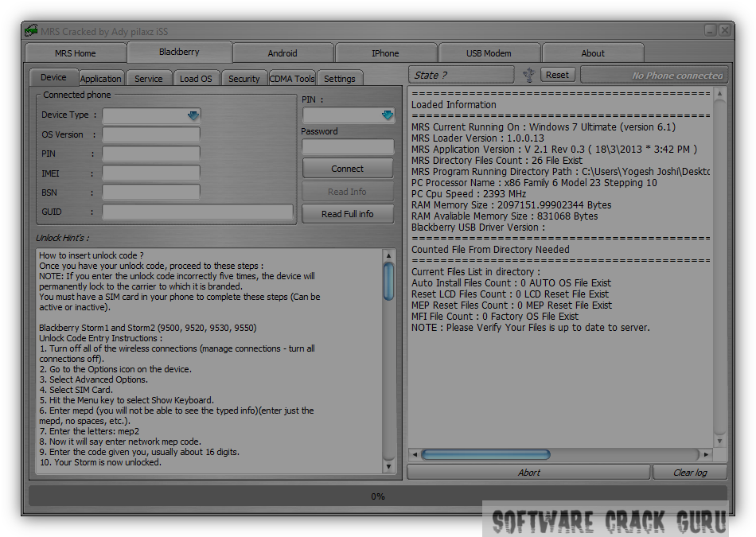This screenshot has height=537, width=756.
Task: Click the Unlock Hints scroll up arrow
Action: pos(388,255)
